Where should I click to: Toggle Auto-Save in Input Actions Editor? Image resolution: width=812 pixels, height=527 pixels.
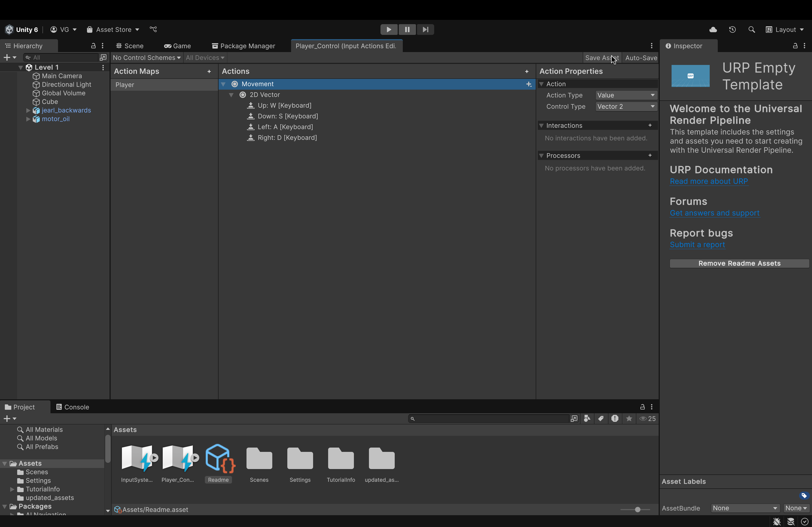click(641, 58)
